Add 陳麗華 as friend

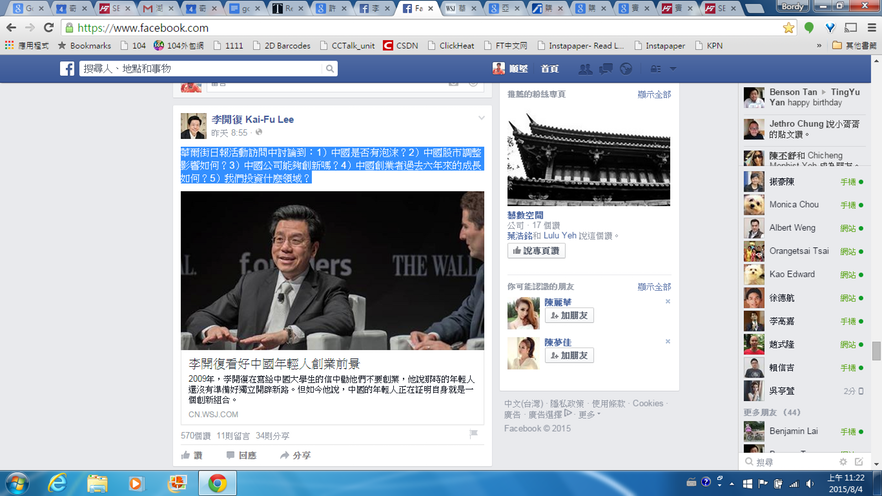[x=569, y=315]
